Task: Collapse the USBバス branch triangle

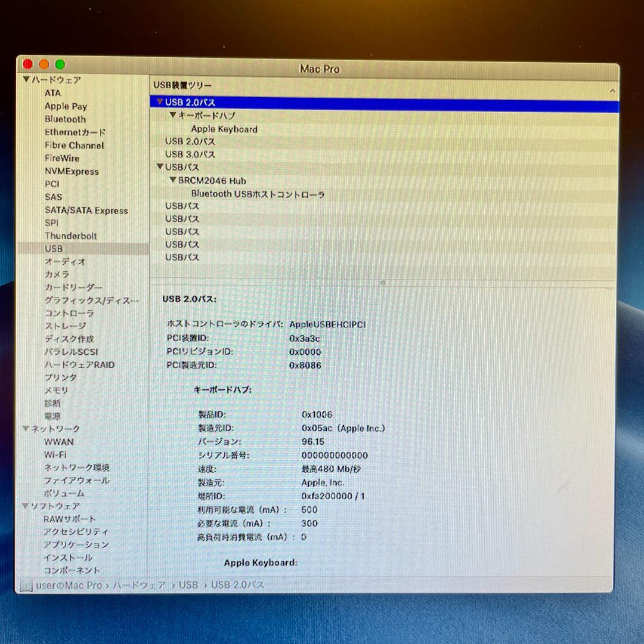Action: point(159,168)
